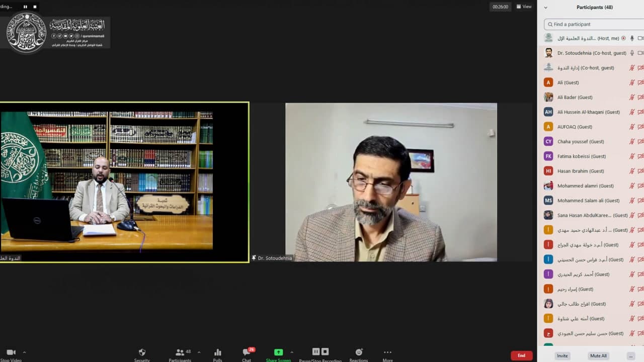Select Dr. Sotoudehnia's video tile
Image resolution: width=644 pixels, height=362 pixels.
click(391, 182)
